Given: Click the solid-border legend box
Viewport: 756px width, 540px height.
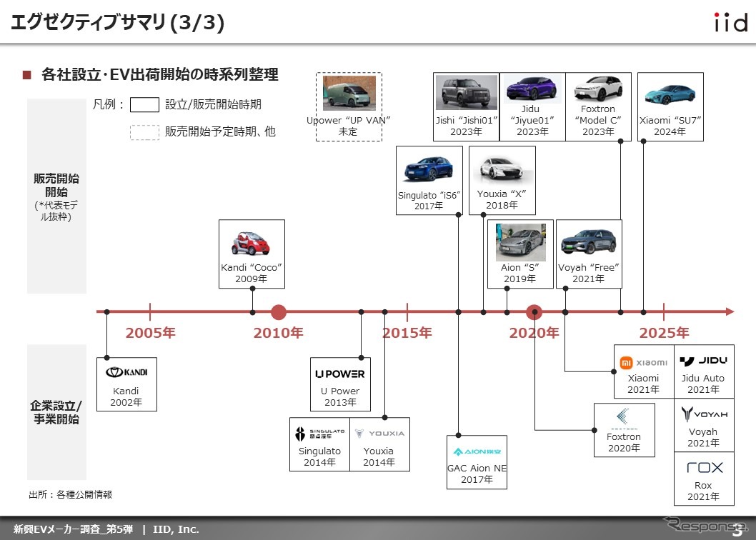Looking at the screenshot, I should [144, 105].
